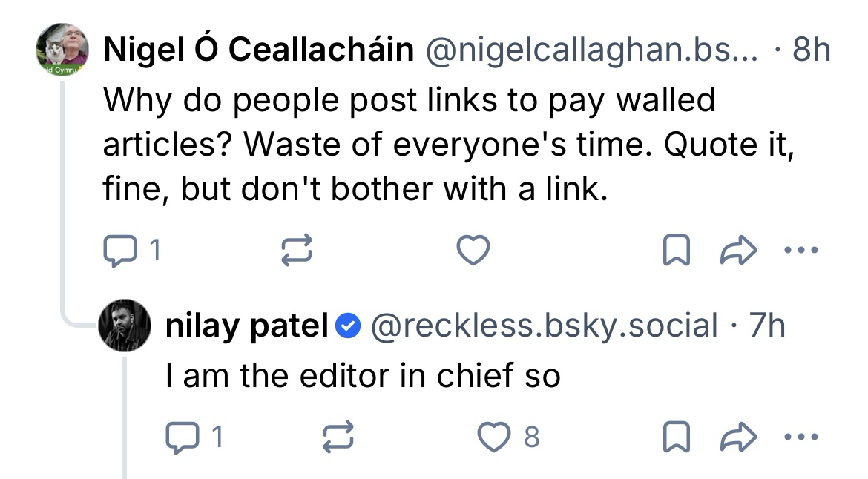Open the 8h timestamp on Nigel's post
This screenshot has width=868, height=479.
pos(812,50)
